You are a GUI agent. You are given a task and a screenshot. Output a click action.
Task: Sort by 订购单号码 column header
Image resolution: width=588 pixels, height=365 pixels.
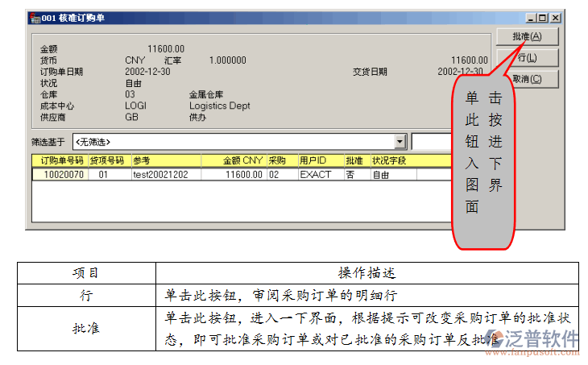[61, 161]
